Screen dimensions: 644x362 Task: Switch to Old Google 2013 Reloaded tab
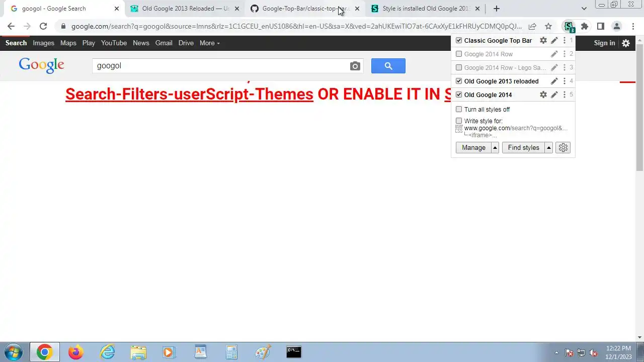185,9
